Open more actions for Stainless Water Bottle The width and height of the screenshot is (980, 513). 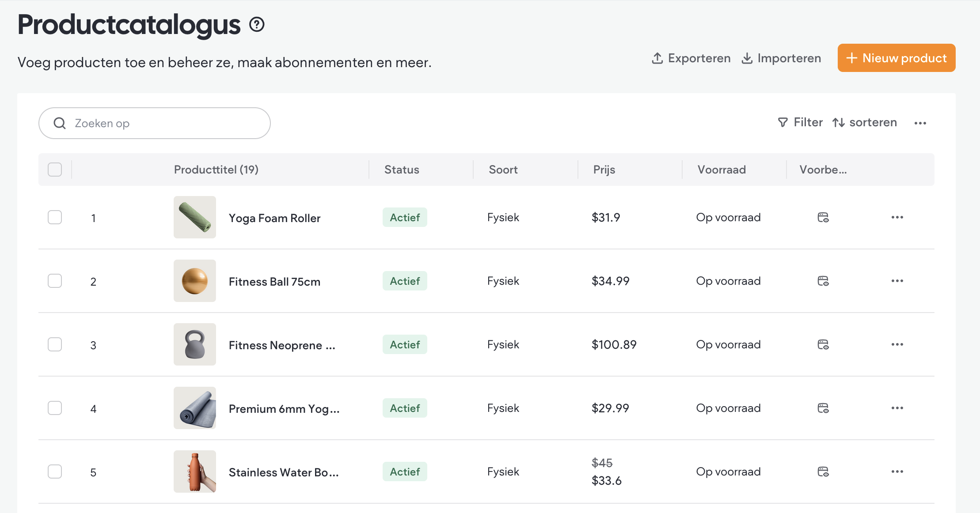pyautogui.click(x=897, y=472)
